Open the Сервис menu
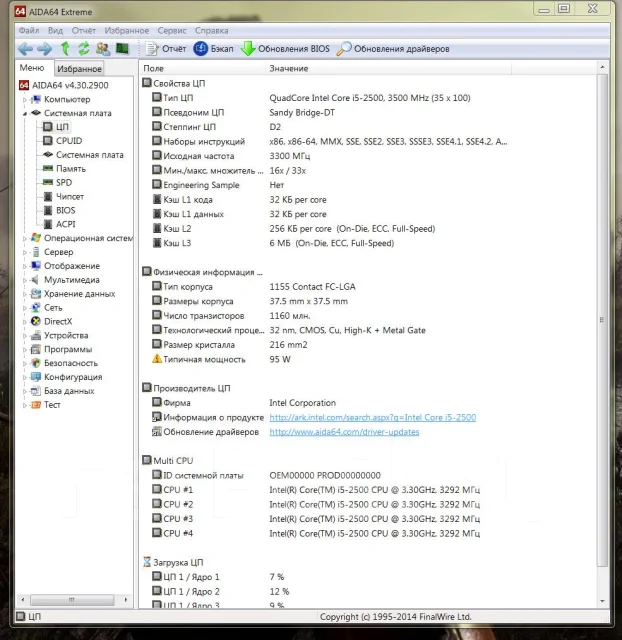The height and width of the screenshot is (640, 622). [x=172, y=31]
